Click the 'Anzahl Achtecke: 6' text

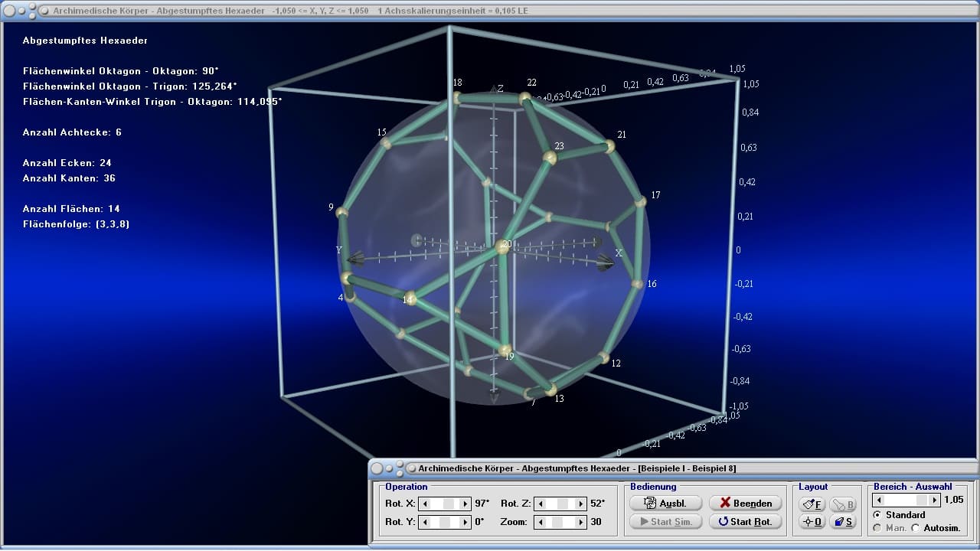[x=72, y=132]
